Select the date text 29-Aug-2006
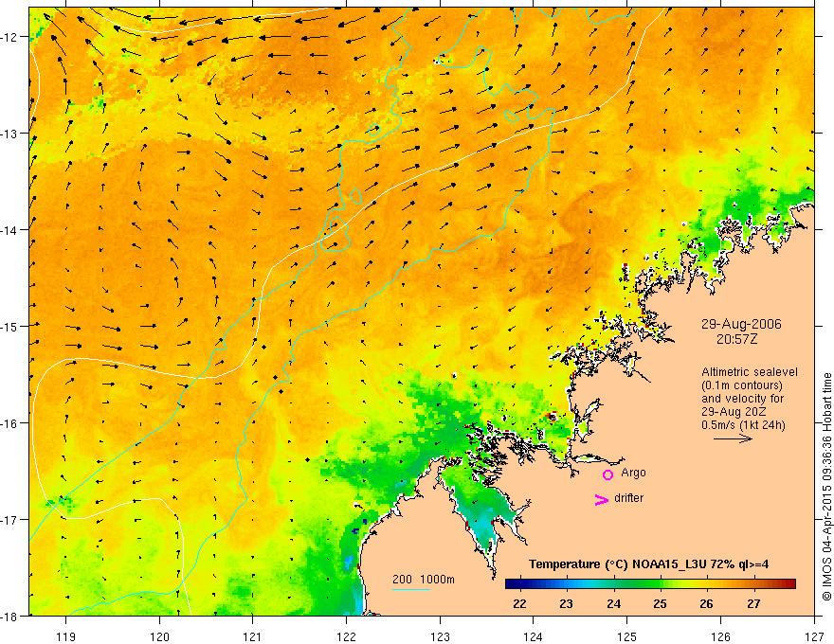834x644 pixels. [x=741, y=324]
